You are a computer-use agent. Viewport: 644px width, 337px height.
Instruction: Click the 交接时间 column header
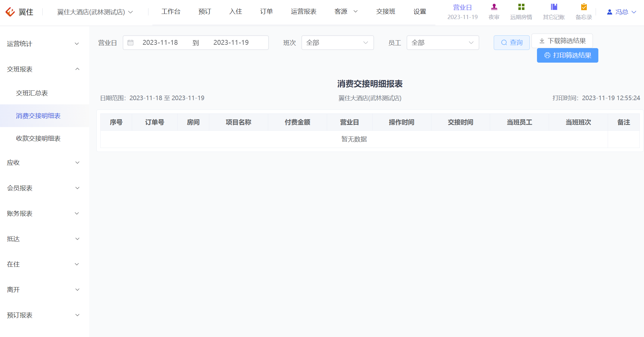pos(460,122)
